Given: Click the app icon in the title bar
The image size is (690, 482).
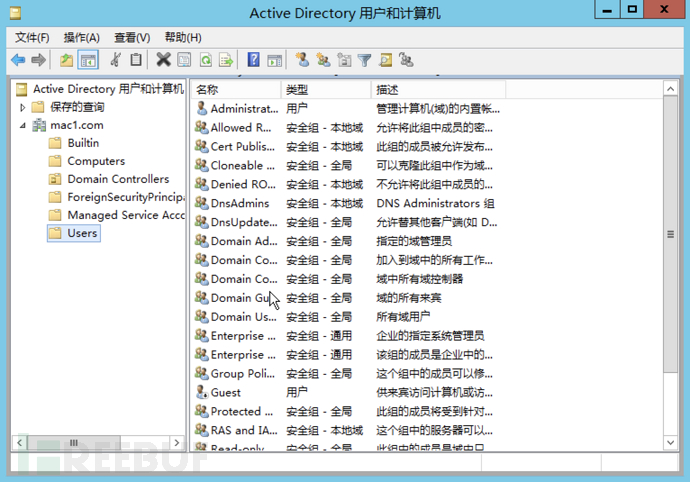Looking at the screenshot, I should point(15,13).
